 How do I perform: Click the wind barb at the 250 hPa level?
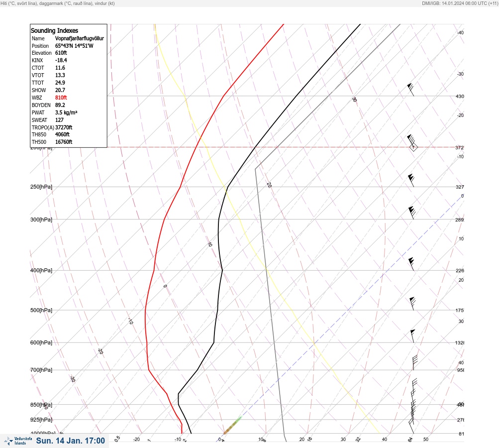tap(411, 180)
